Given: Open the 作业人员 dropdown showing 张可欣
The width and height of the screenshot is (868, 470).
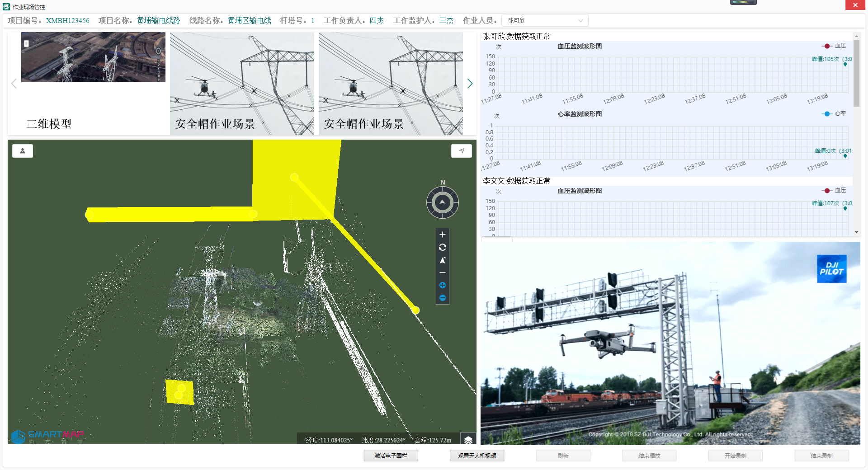Looking at the screenshot, I should point(545,21).
